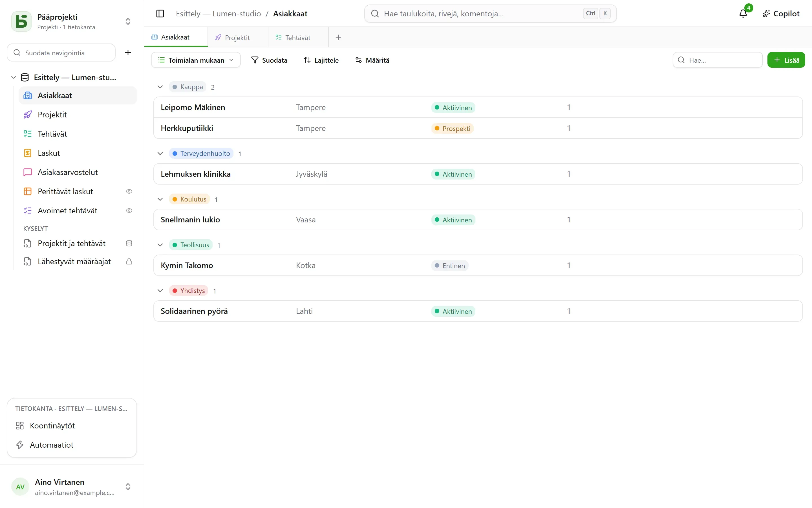
Task: Focus the Suodata navigointia field
Action: coord(61,52)
